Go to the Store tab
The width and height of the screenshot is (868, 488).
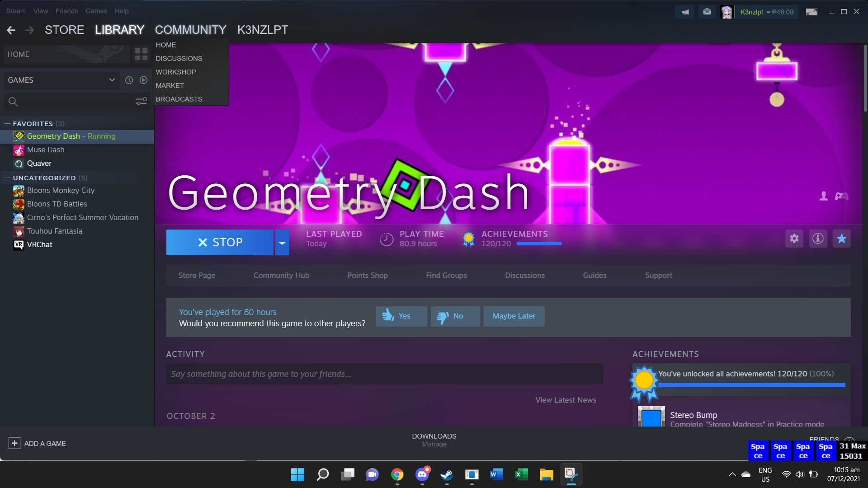point(64,30)
